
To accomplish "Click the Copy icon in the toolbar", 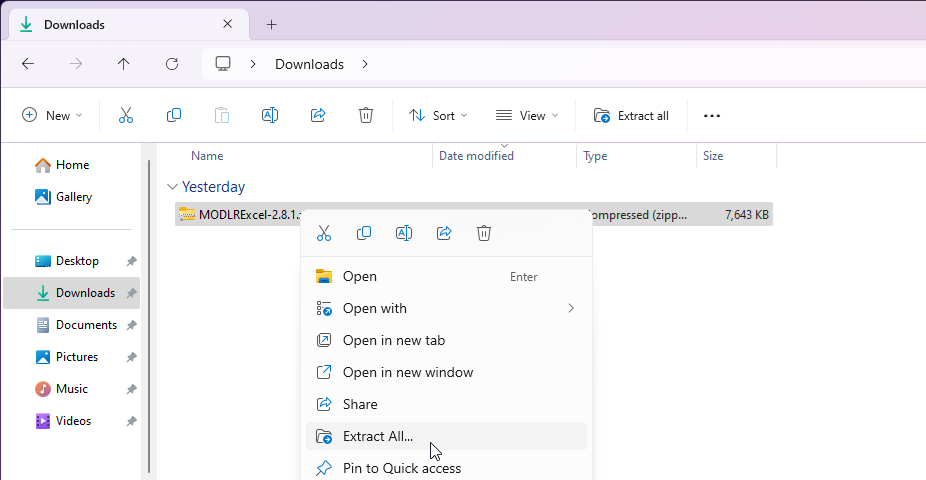I will tap(174, 116).
